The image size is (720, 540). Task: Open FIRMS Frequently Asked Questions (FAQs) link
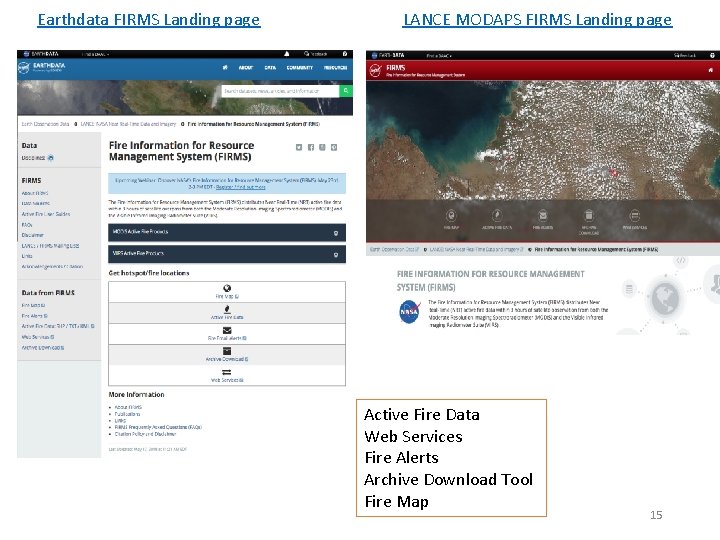[x=158, y=427]
